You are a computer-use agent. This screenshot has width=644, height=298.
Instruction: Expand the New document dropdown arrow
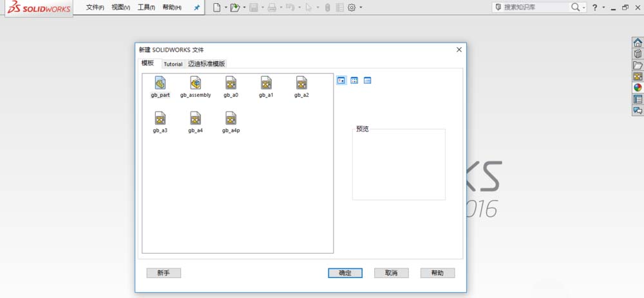[225, 7]
